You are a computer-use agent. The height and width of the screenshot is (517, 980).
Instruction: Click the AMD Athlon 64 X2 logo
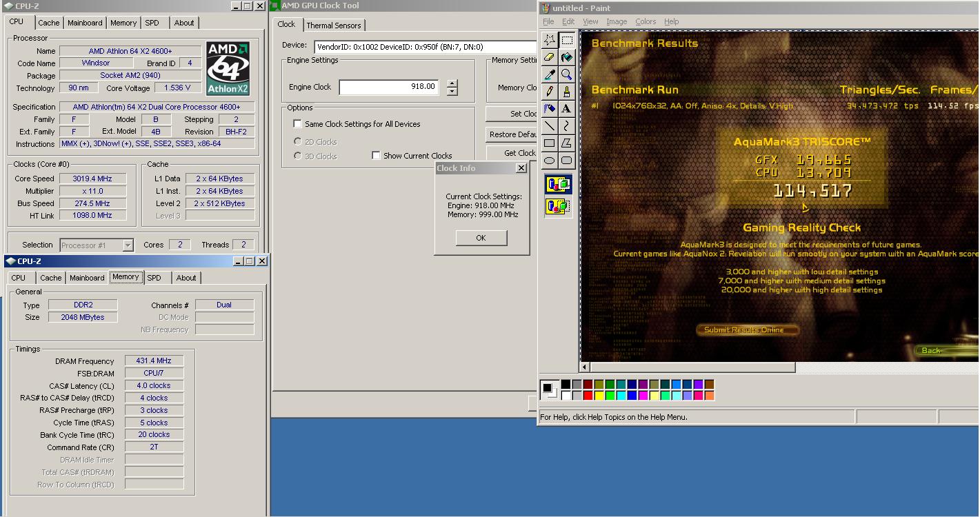(x=228, y=68)
